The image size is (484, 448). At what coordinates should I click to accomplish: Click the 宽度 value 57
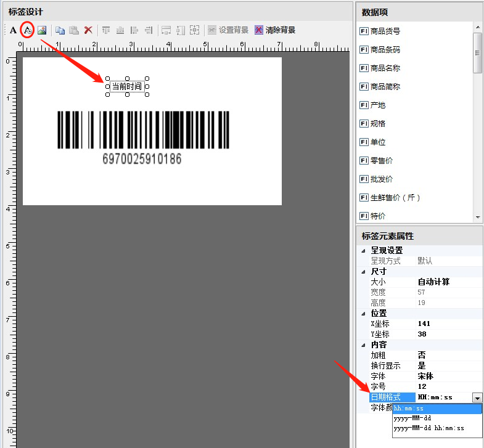click(421, 292)
